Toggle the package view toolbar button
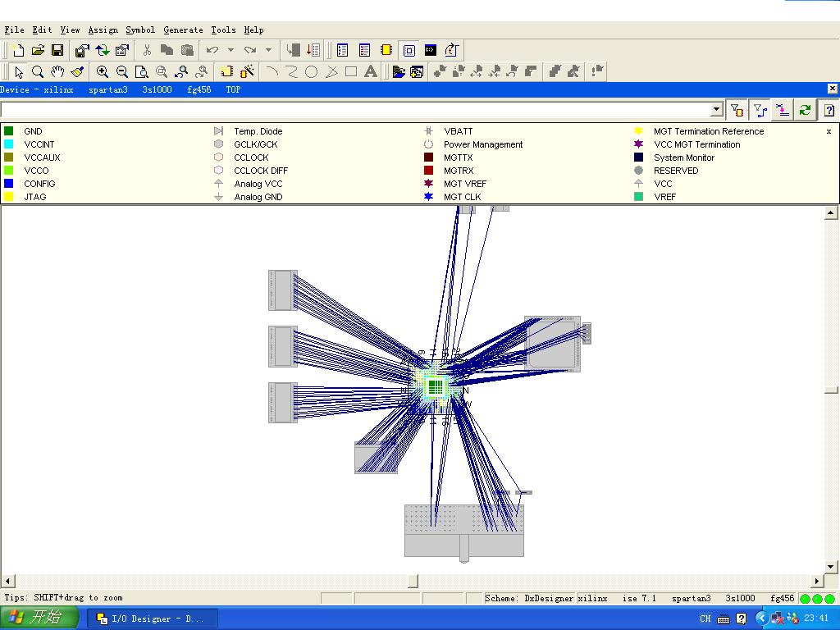Viewport: 840px width, 630px height. click(x=409, y=50)
